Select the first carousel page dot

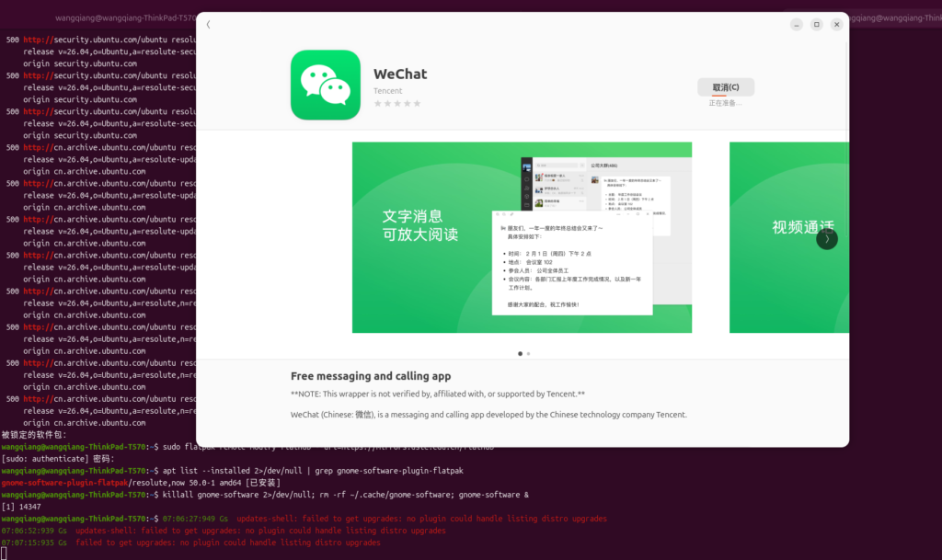521,353
